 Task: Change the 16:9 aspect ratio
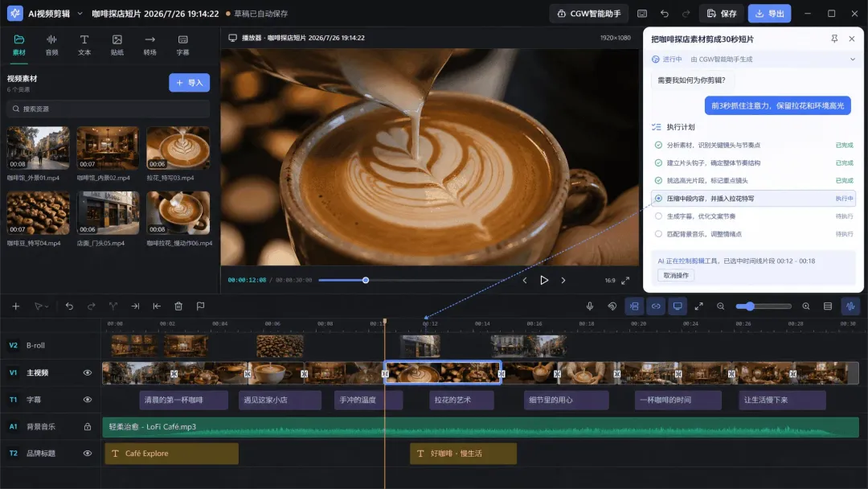(x=610, y=280)
